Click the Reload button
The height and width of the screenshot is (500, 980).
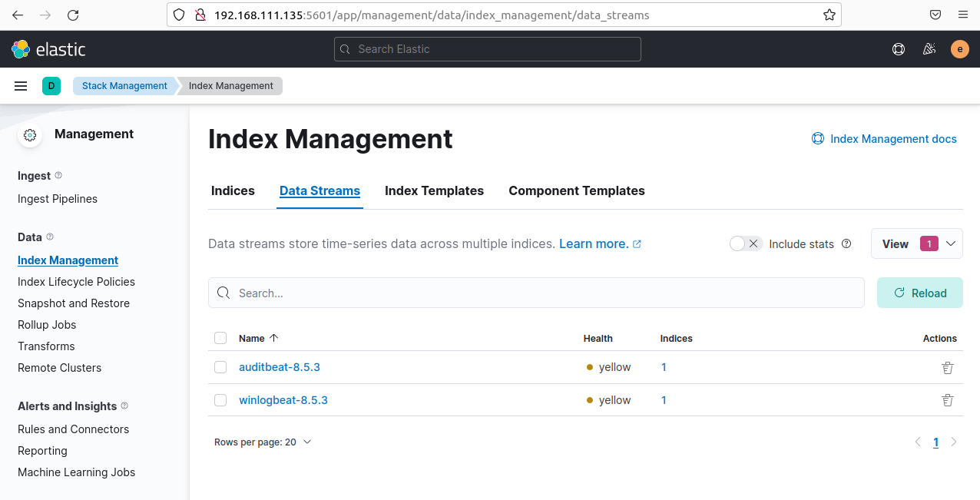point(920,293)
